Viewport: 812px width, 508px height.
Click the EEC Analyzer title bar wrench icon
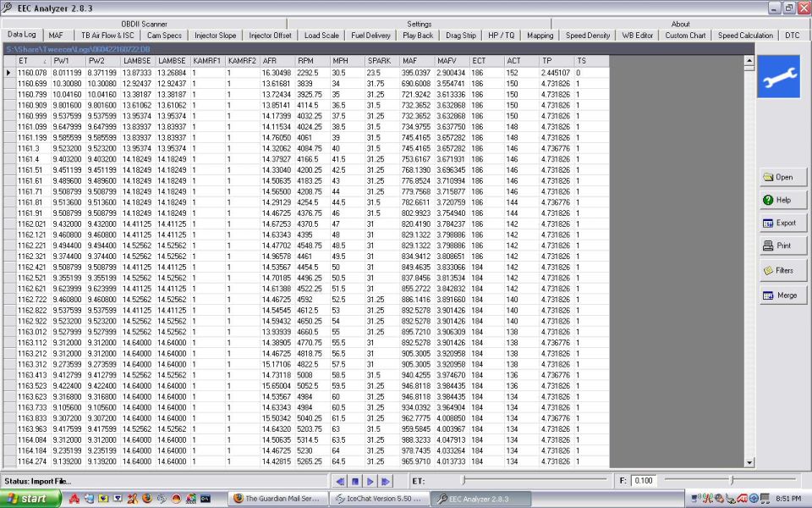coord(7,8)
